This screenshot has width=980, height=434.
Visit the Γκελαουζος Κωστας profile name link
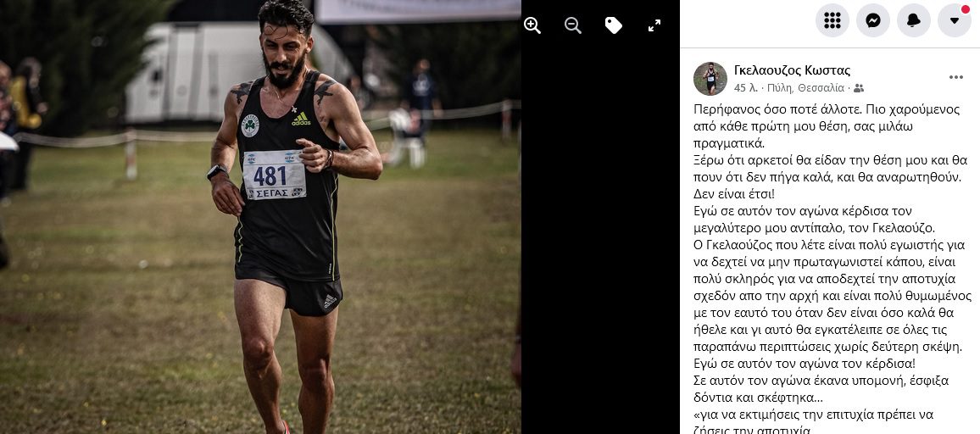click(x=792, y=70)
